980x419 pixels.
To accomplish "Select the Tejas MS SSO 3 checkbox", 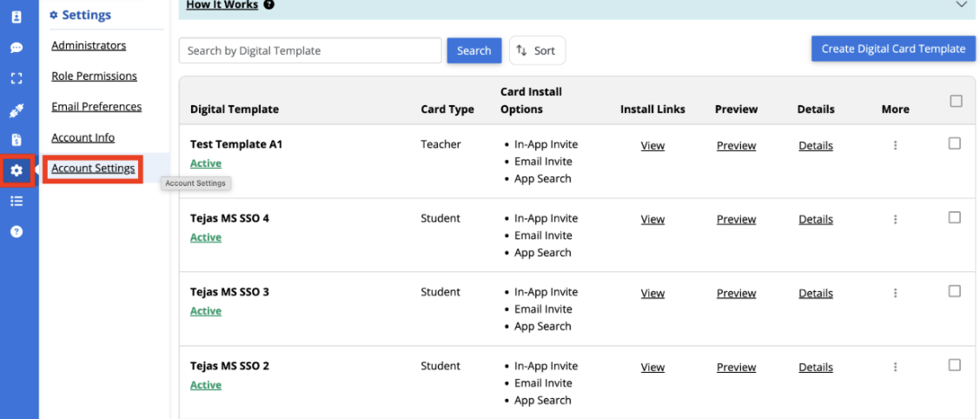I will coord(955,291).
